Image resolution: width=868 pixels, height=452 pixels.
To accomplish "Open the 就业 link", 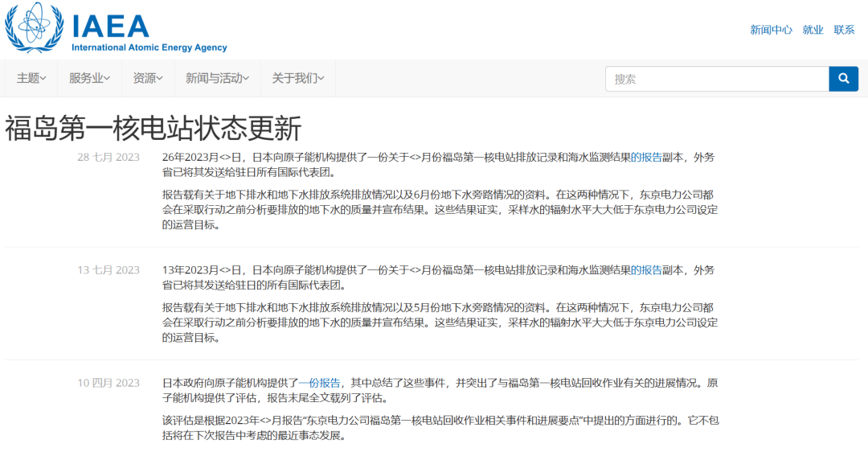I will coord(813,30).
